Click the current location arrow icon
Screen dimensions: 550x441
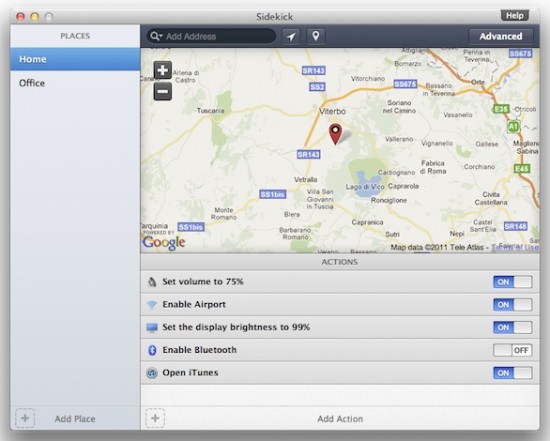[x=291, y=36]
